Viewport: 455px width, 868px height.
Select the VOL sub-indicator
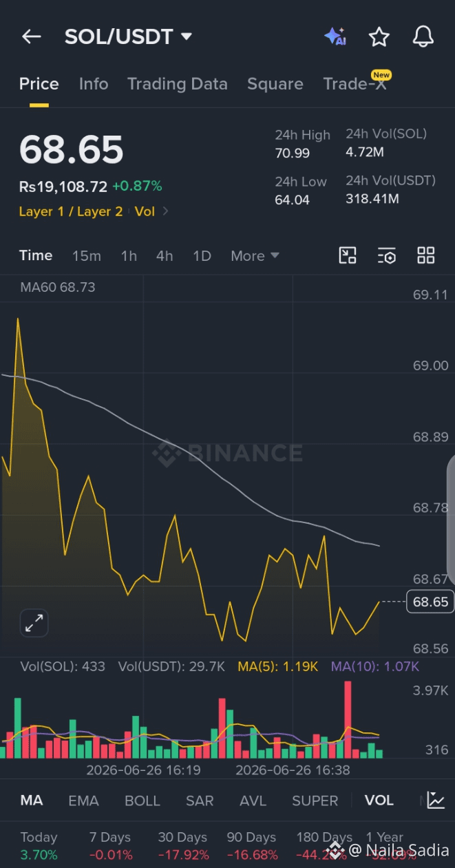[x=379, y=801]
